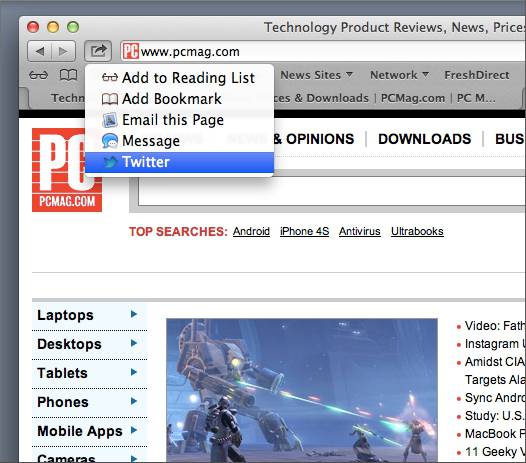Image resolution: width=526 pixels, height=463 pixels.
Task: Choose Add Bookmark in the share menu
Action: (179, 99)
